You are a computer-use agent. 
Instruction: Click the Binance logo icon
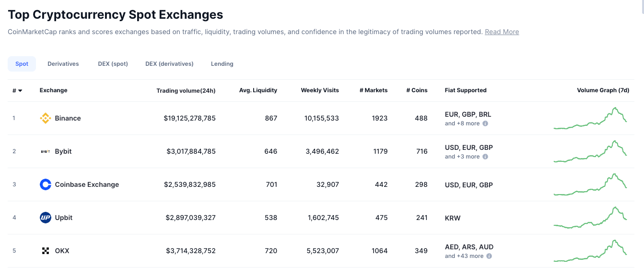tap(46, 118)
